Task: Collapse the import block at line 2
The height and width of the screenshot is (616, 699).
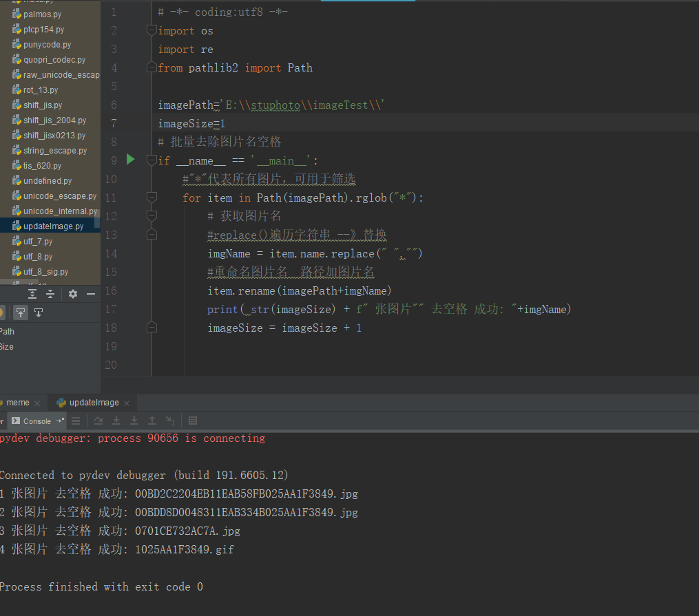Action: (x=152, y=30)
